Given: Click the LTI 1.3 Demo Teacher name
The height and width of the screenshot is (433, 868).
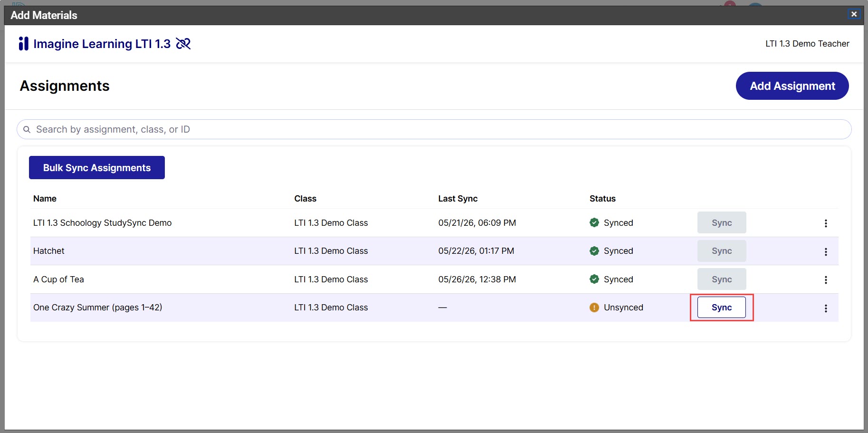Looking at the screenshot, I should pyautogui.click(x=807, y=44).
